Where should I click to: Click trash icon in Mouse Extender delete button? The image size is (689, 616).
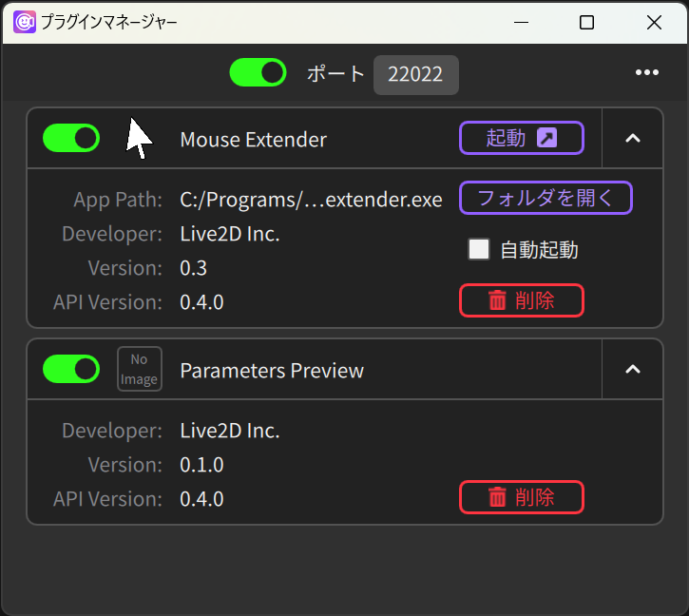tap(497, 300)
